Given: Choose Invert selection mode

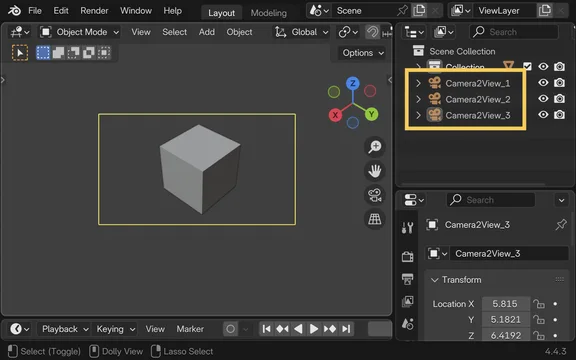Looking at the screenshot, I should pyautogui.click(x=89, y=53).
